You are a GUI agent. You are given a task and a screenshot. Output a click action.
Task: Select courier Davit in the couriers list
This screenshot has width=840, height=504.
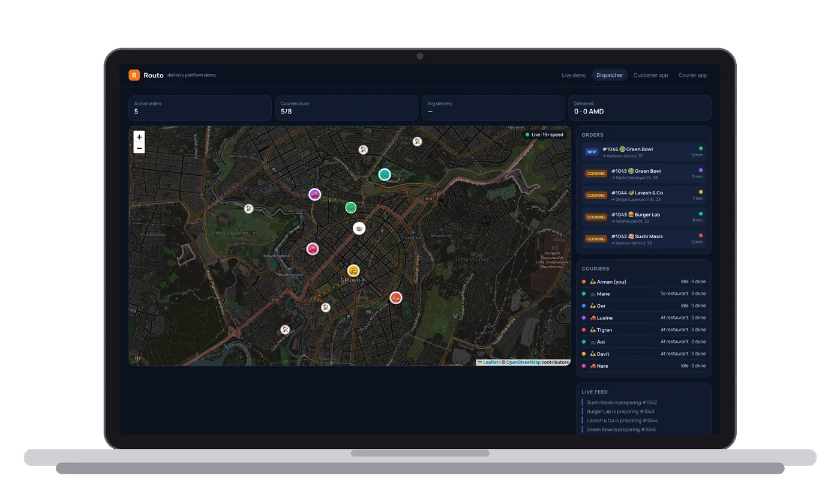(x=644, y=354)
